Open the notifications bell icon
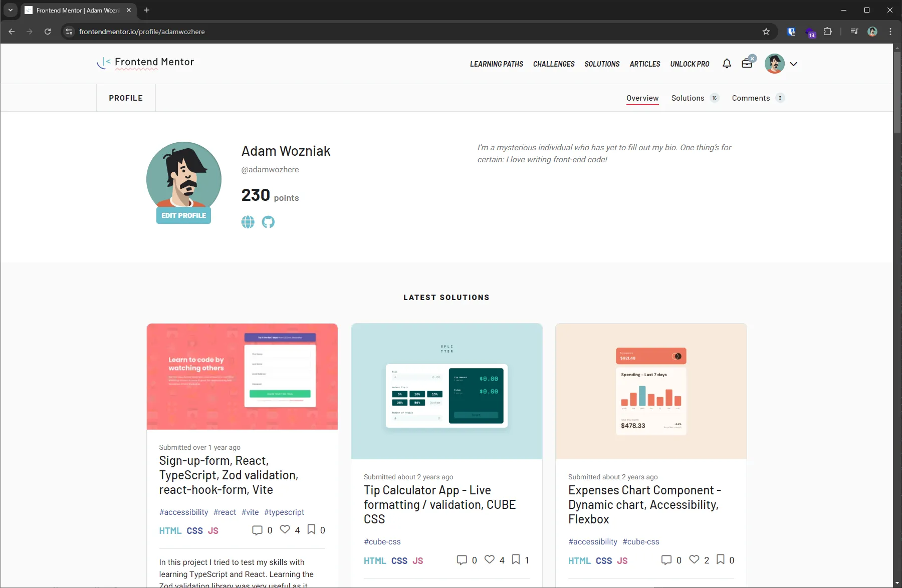 (727, 64)
